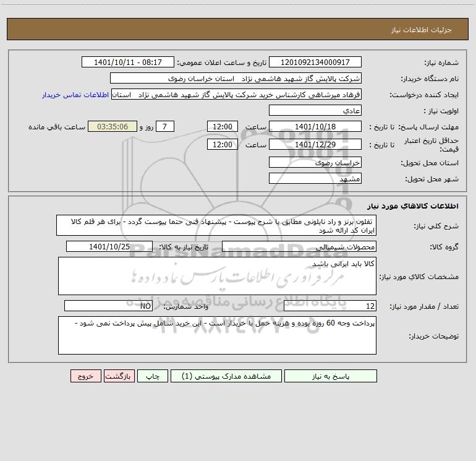The image size is (476, 461).
Task: Click the خروج exit button
Action: [85, 376]
